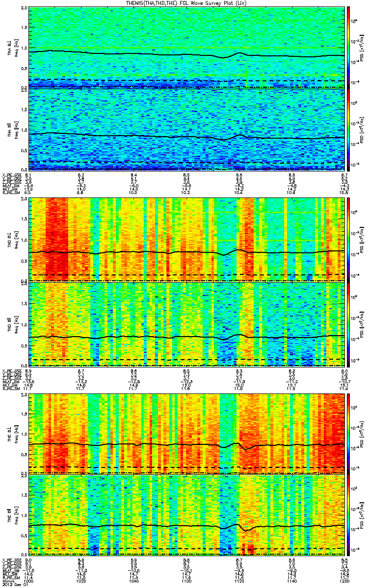This screenshot has width=368, height=588.
Task: Select the THA B-perpendicular spectrogram panel
Action: [x=186, y=48]
